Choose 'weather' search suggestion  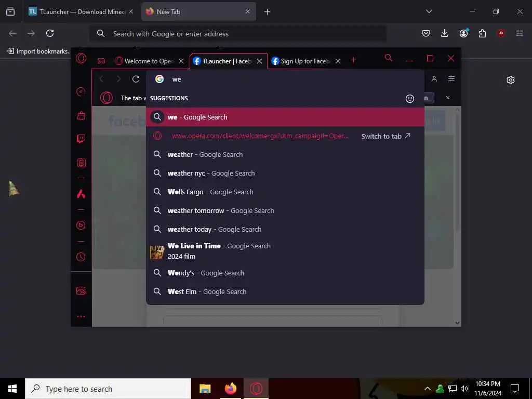tap(285, 154)
